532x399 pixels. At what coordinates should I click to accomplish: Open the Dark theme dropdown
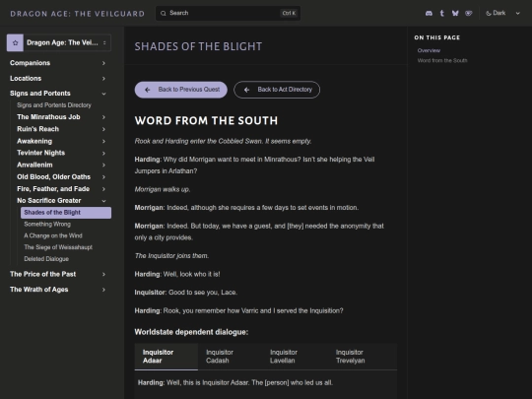pos(502,13)
